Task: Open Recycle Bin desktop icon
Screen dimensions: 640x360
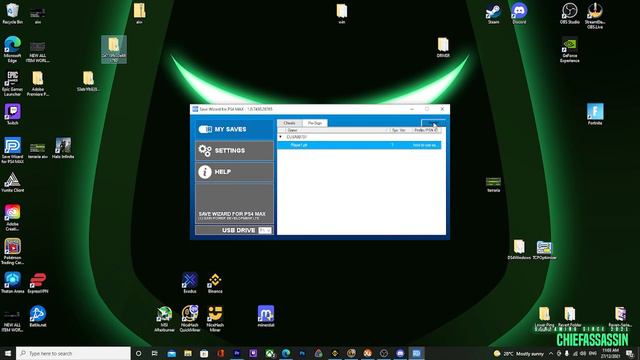Action: coord(12,13)
